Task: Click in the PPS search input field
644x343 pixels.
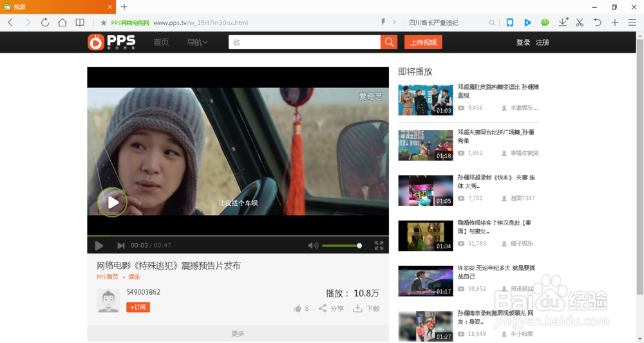Action: (x=305, y=42)
